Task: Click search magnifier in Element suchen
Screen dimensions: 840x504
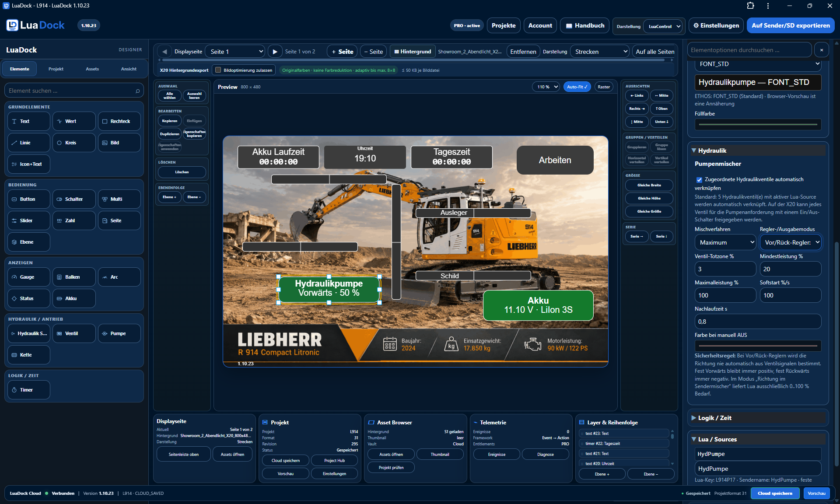Action: point(137,91)
